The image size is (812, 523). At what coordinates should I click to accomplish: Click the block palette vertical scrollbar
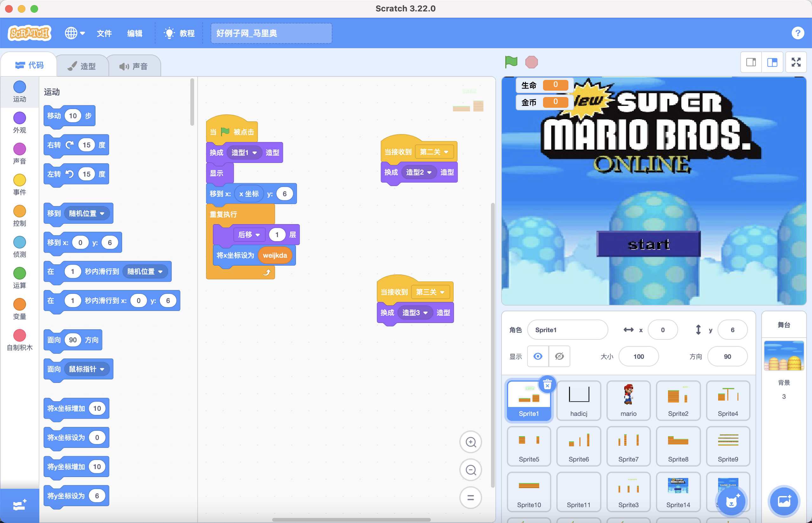click(192, 102)
